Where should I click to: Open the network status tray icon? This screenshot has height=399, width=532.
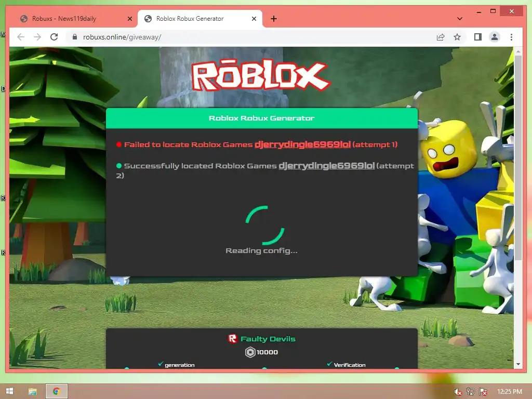click(470, 392)
